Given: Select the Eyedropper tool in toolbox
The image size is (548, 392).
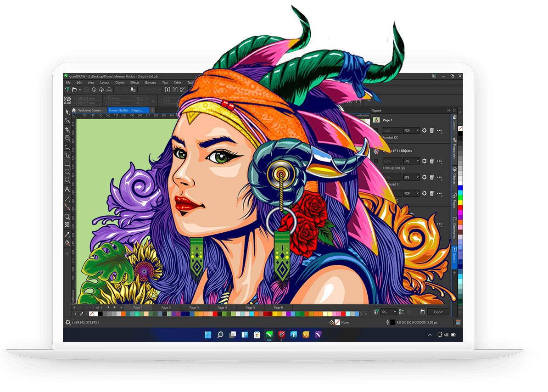Looking at the screenshot, I should pos(67,234).
